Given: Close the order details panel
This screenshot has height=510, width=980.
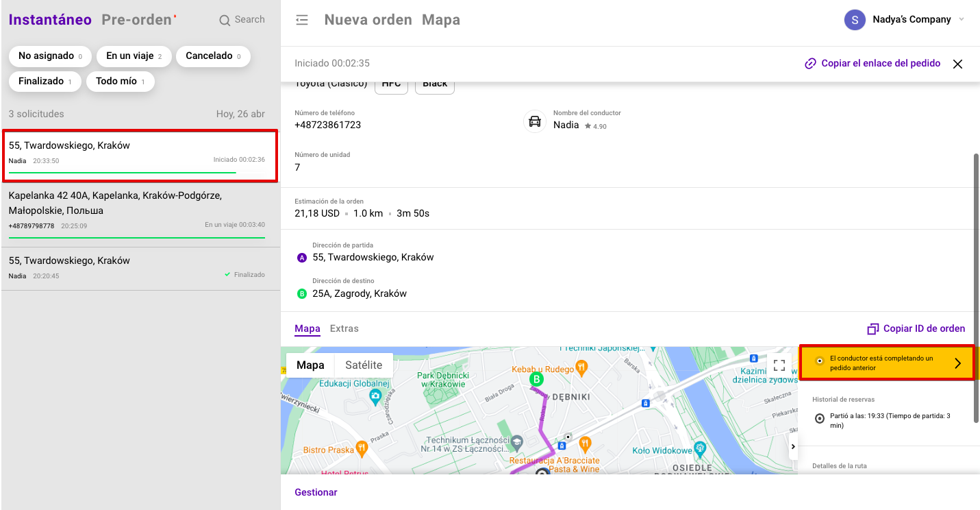Looking at the screenshot, I should [x=957, y=64].
